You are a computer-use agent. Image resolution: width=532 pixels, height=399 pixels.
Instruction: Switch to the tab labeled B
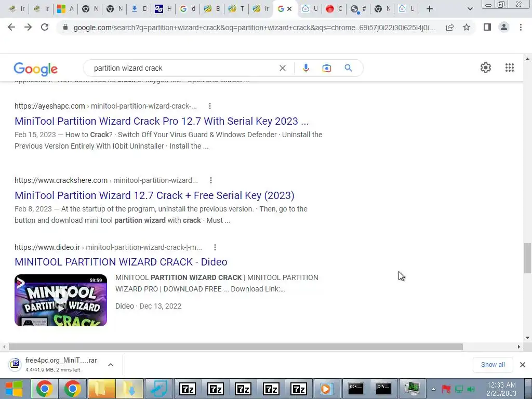212,9
